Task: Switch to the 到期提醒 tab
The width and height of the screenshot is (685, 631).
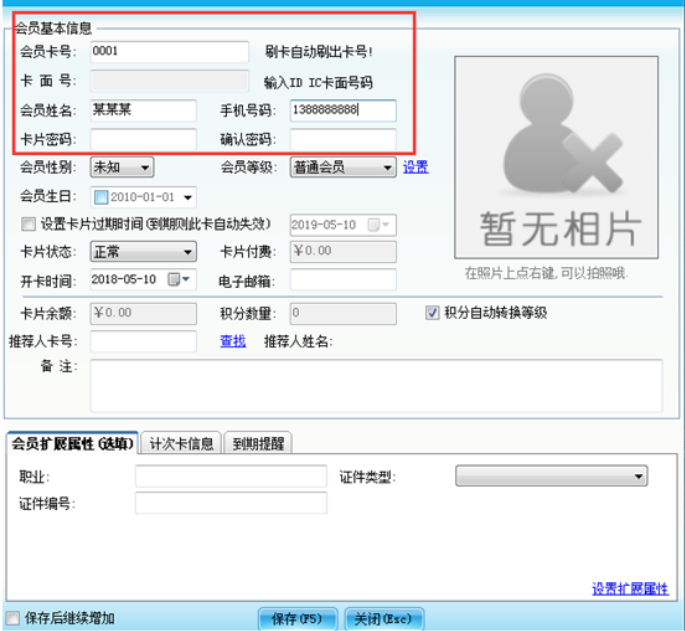Action: coord(258,444)
